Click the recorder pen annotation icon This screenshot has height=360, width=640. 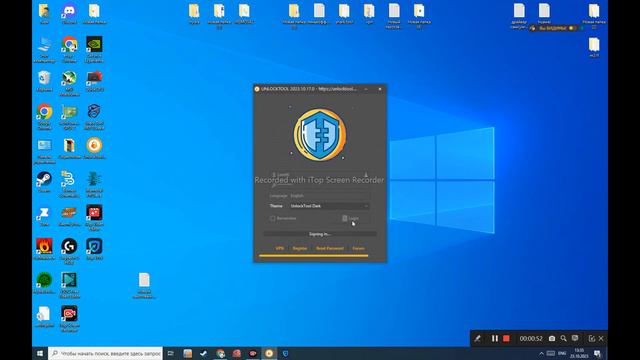click(478, 338)
